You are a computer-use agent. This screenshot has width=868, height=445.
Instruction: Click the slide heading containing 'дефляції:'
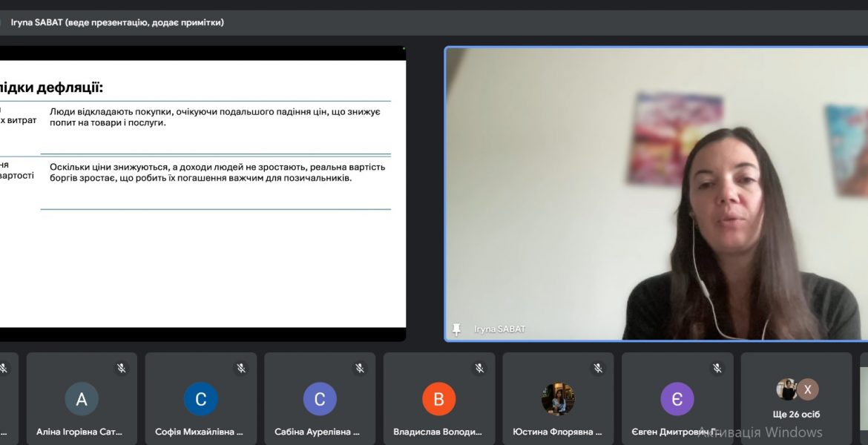click(x=51, y=88)
